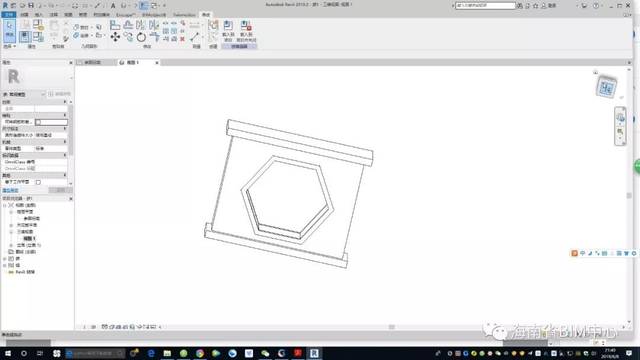Select the reference level item in Project Browser
This screenshot has width=640, height=360.
[x=31, y=218]
